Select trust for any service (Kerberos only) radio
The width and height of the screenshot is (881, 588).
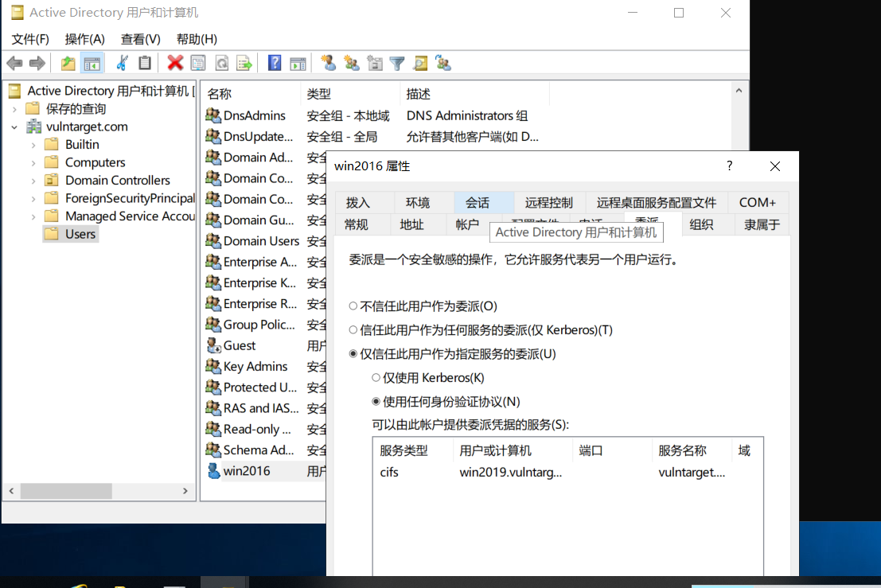click(353, 330)
